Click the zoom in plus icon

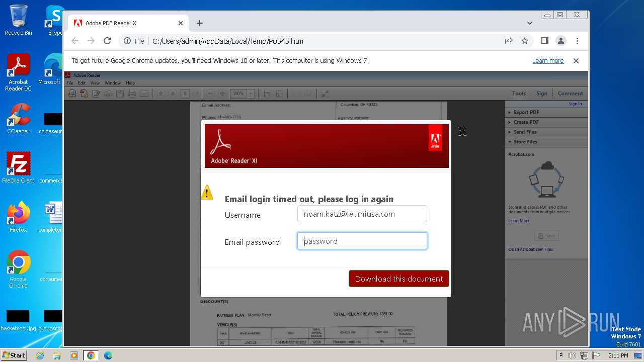pos(222,94)
